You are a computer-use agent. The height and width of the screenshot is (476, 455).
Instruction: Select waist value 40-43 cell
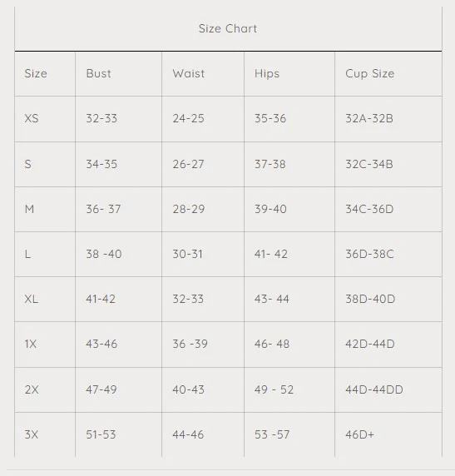coord(188,389)
